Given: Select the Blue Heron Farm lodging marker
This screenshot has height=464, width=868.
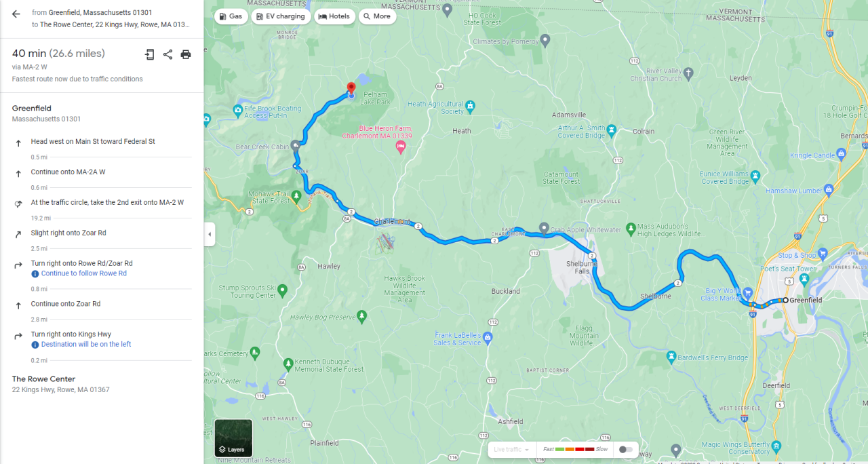Looking at the screenshot, I should (x=401, y=144).
